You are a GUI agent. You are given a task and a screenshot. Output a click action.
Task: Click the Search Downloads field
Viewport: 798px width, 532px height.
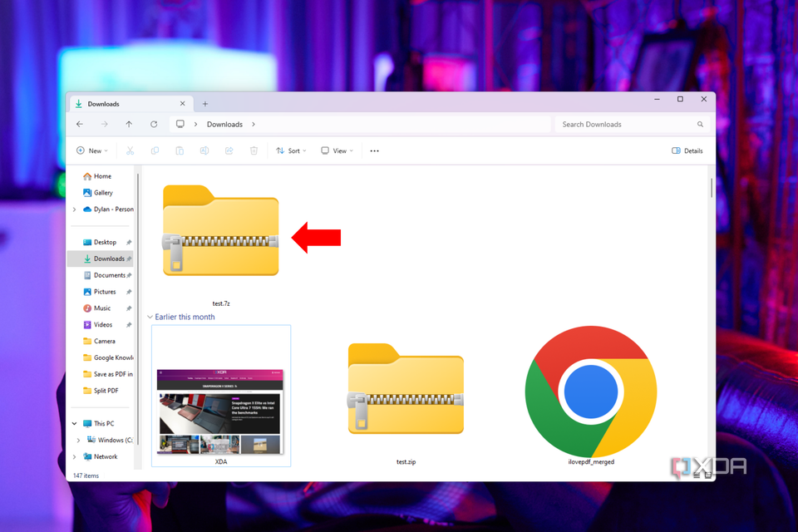[628, 124]
